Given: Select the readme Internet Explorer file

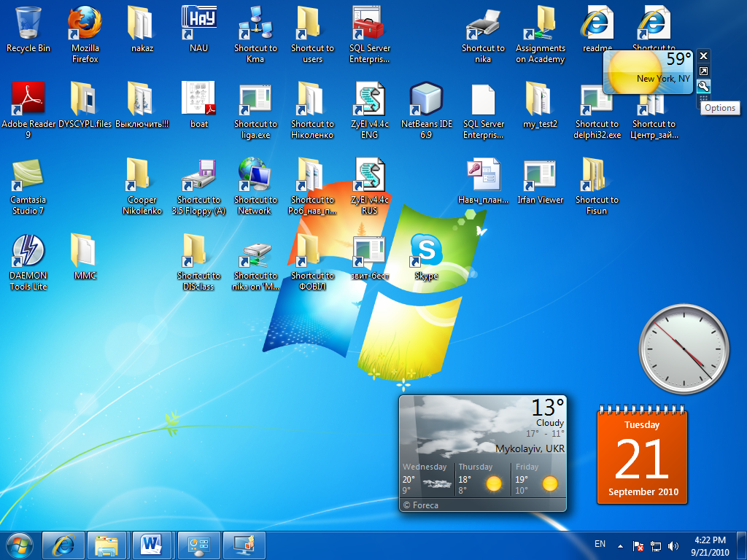Looking at the screenshot, I should 597,27.
